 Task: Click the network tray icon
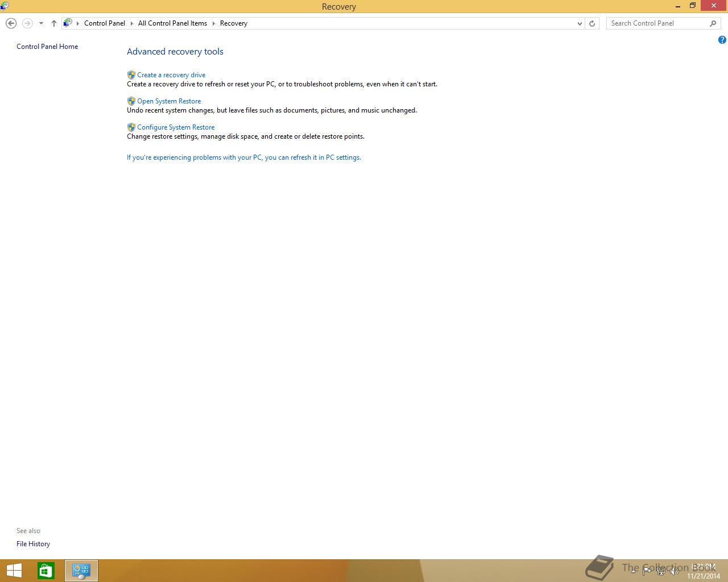661,571
